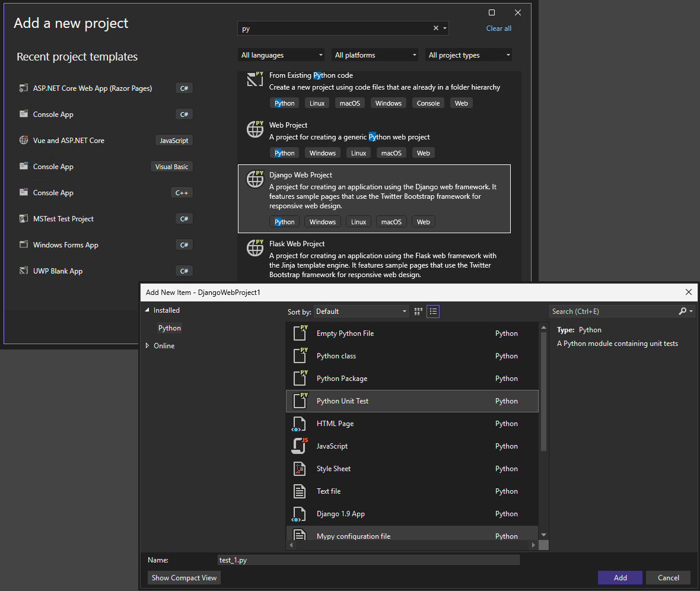This screenshot has width=700, height=591.
Task: Click the Empty Python File template icon
Action: click(300, 333)
